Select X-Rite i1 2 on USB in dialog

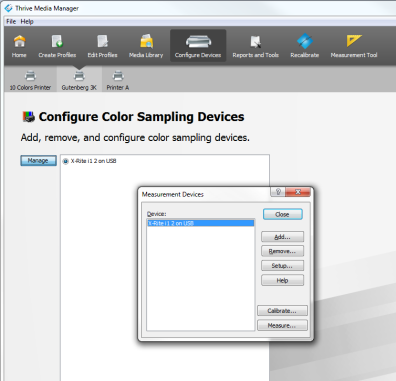(x=200, y=223)
